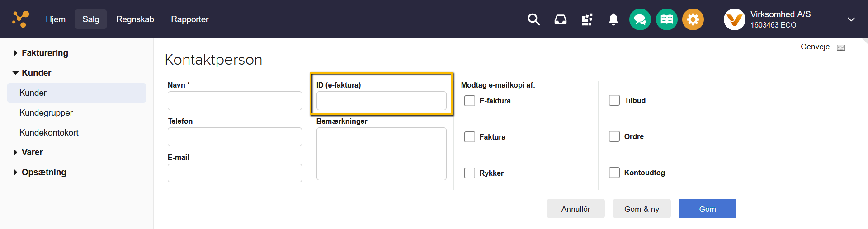Open the green book help icon
The image size is (868, 229).
(666, 19)
